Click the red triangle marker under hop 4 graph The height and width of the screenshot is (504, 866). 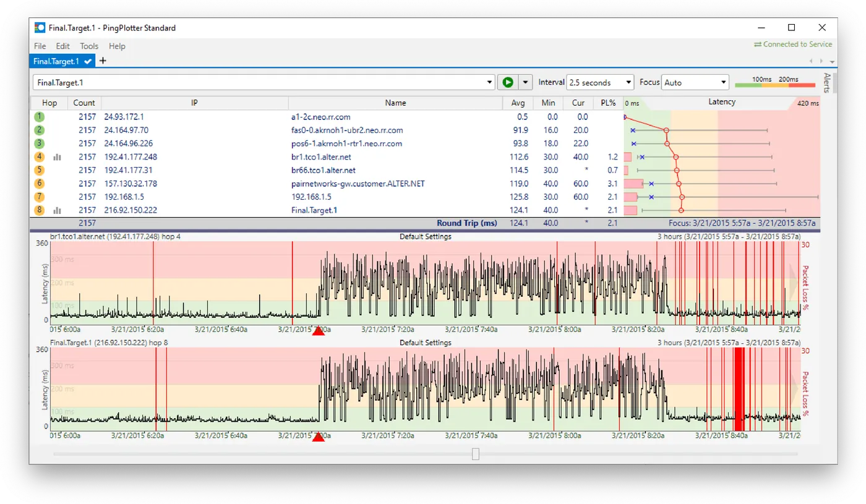point(319,331)
